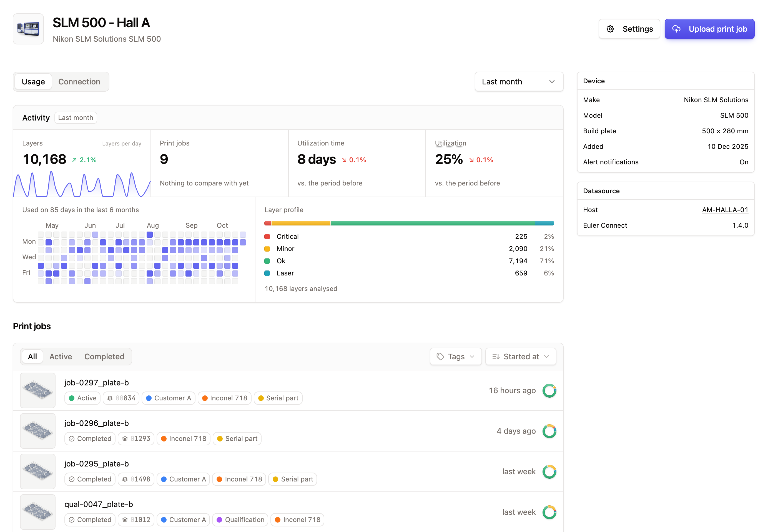Switch to the Connection tab
Viewport: 768px width, 532px height.
coord(79,82)
